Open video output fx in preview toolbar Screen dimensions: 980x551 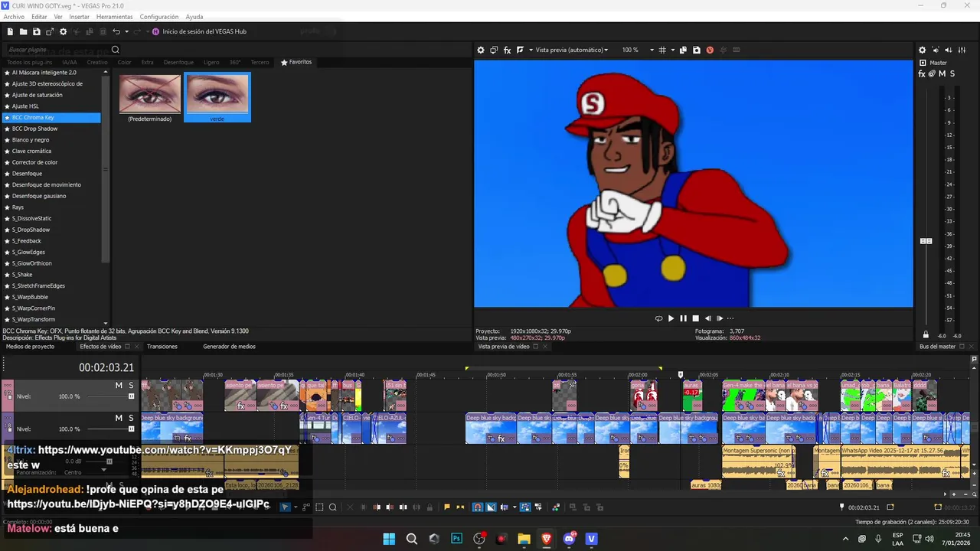(x=507, y=50)
